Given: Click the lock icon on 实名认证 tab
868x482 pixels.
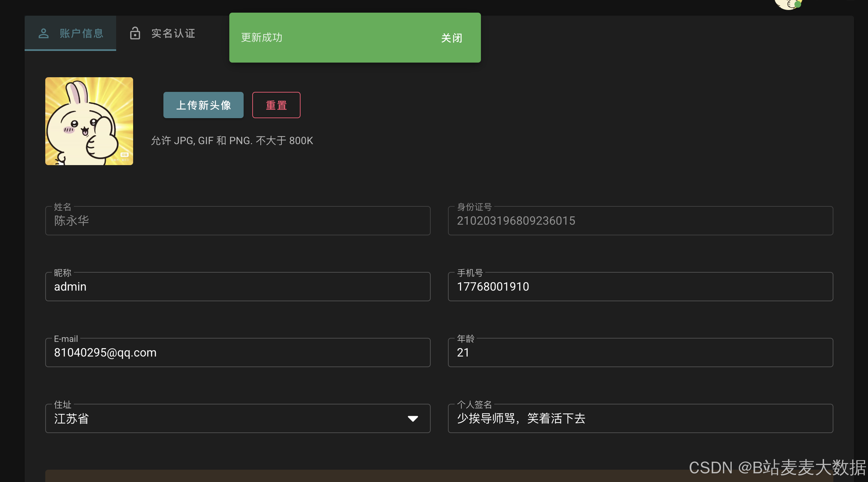Looking at the screenshot, I should 135,33.
